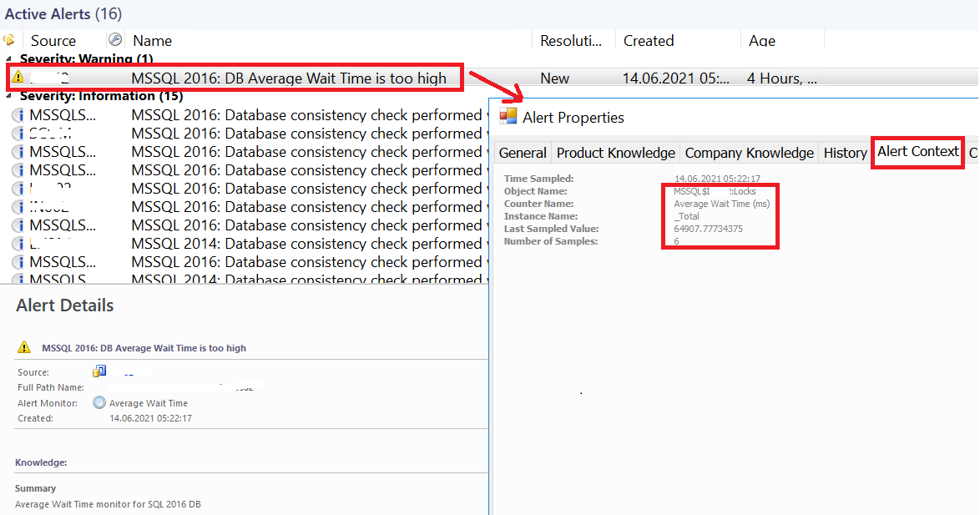Sort alerts by the Name column header
The width and height of the screenshot is (980, 515).
point(152,41)
